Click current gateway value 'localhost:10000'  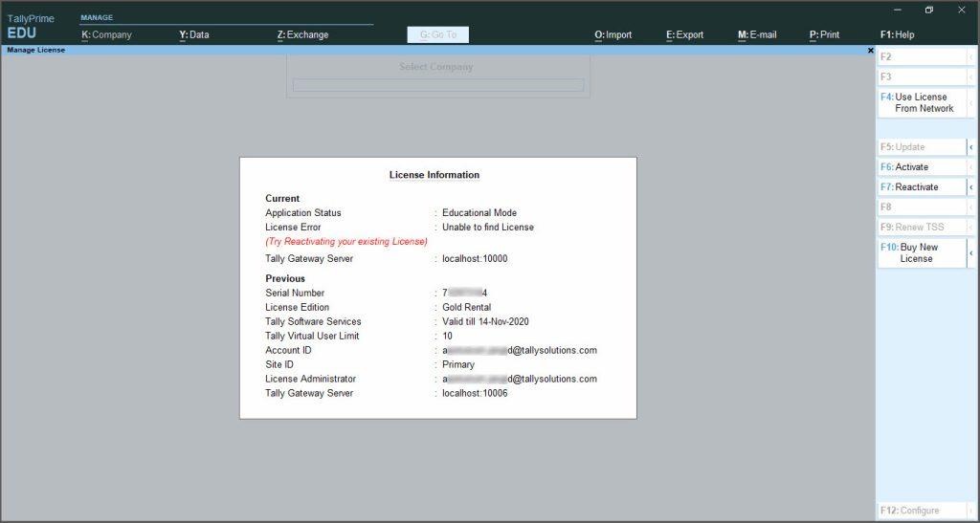point(475,258)
